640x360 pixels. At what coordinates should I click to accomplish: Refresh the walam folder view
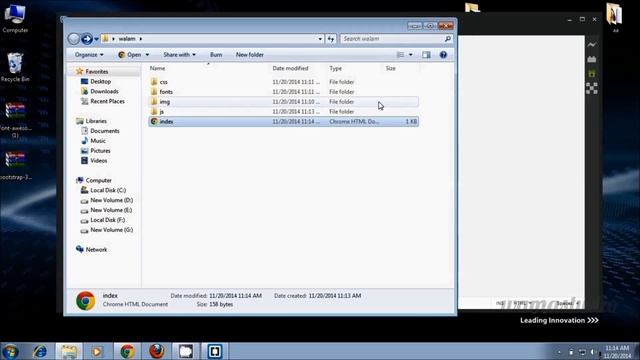tap(331, 39)
